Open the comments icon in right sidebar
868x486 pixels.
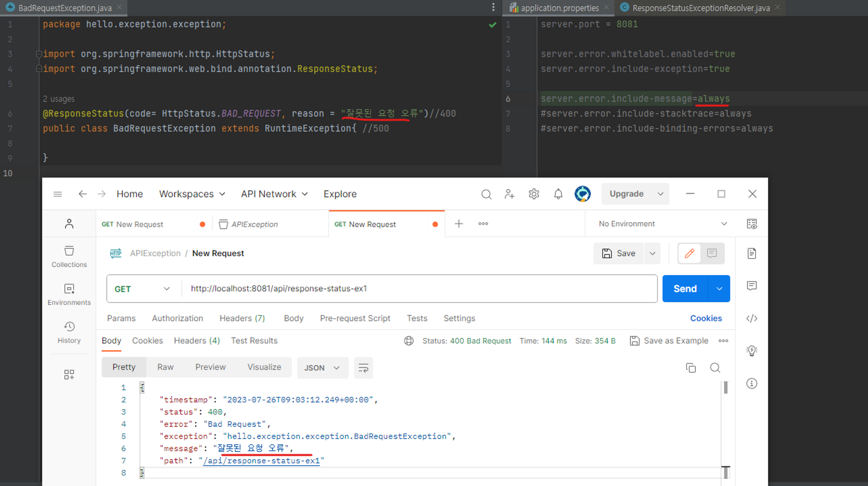(752, 286)
